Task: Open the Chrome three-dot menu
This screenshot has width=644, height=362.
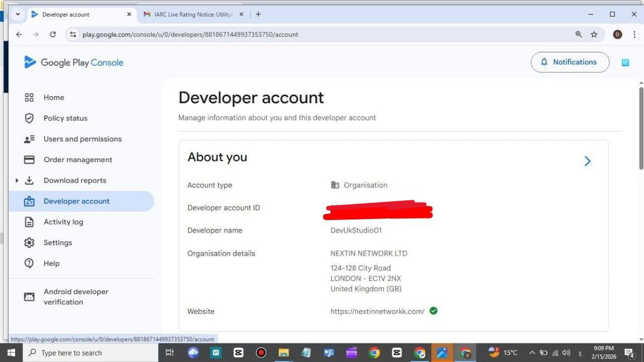Action: coord(634,35)
